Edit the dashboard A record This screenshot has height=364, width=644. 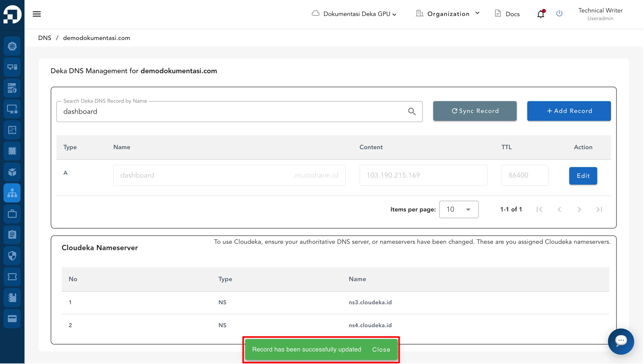pyautogui.click(x=583, y=176)
